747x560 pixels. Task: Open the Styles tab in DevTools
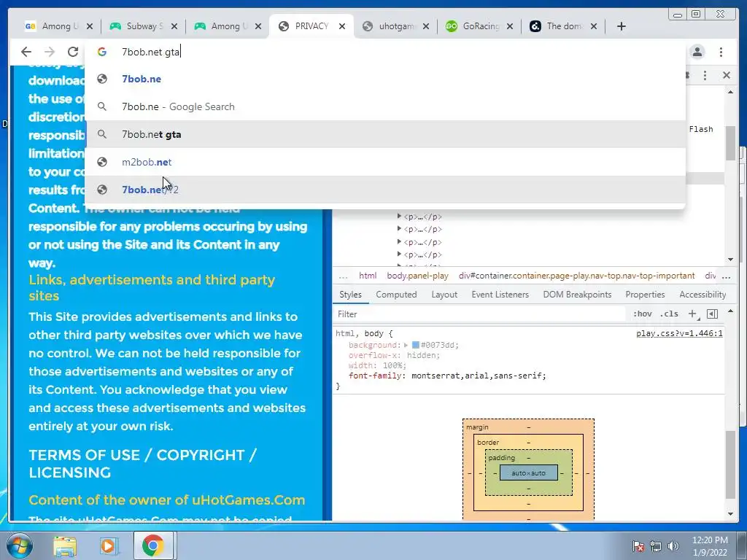coord(351,295)
